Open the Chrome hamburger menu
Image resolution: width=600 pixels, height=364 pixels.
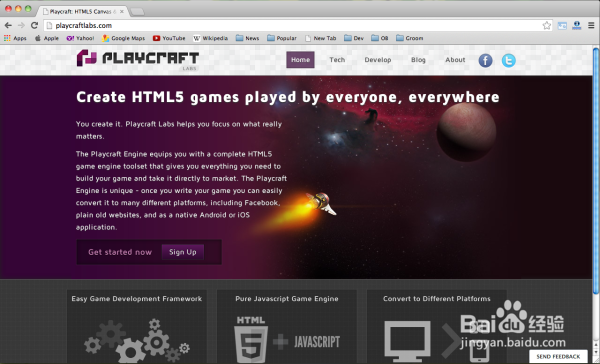591,26
